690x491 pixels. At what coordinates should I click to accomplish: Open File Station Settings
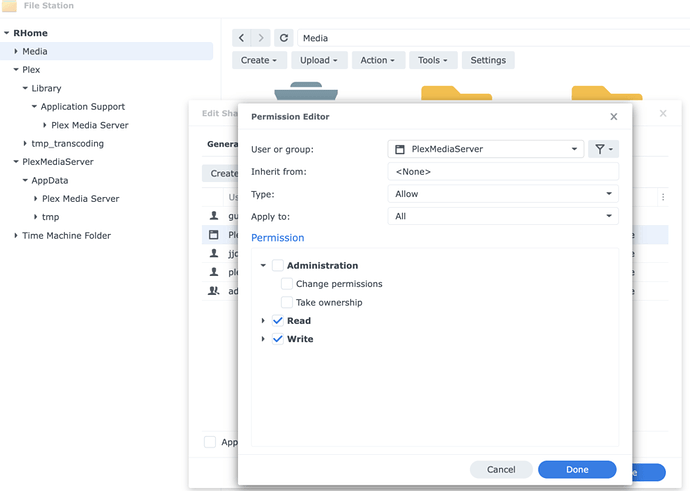(x=488, y=60)
